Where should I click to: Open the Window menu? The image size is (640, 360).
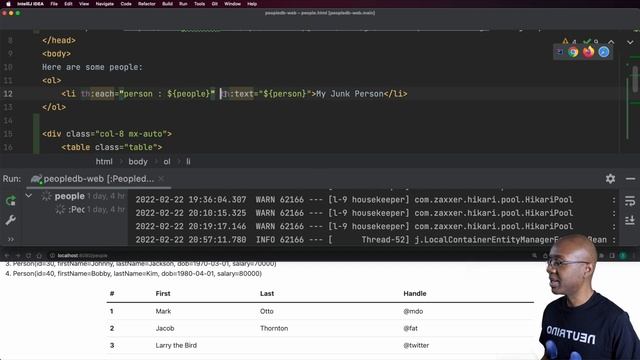coord(232,4)
